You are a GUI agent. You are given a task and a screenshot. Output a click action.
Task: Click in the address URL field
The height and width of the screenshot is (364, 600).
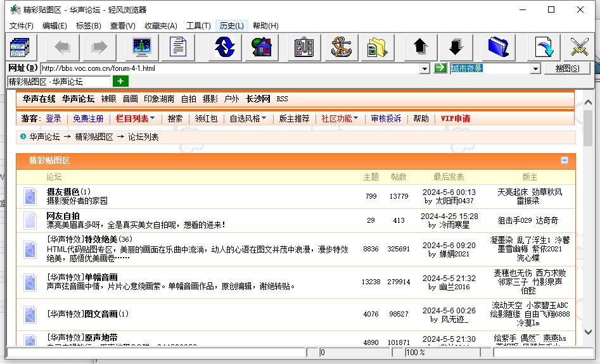tap(228, 68)
